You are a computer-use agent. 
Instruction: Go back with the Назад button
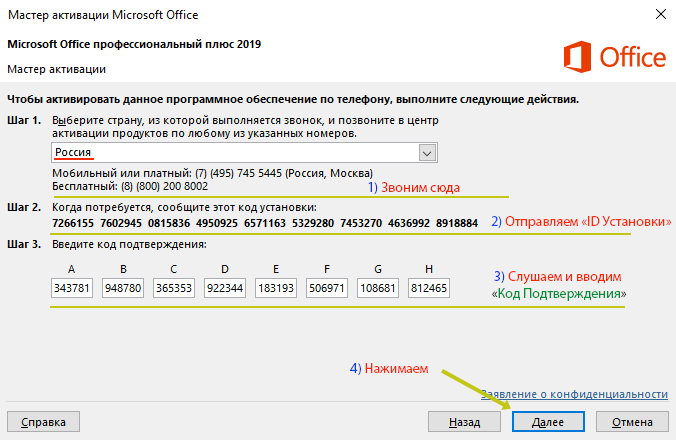coord(464,421)
